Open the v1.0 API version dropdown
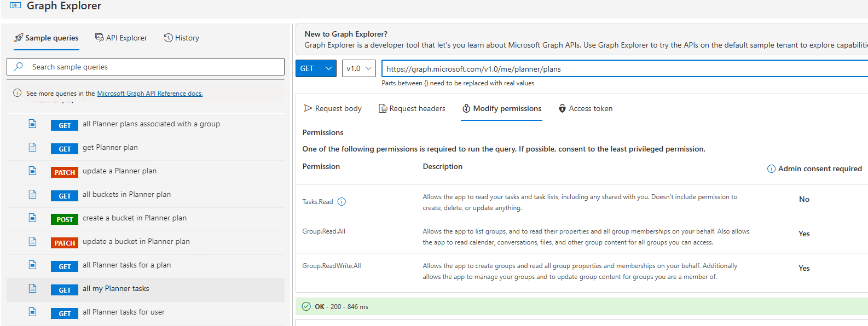868x326 pixels. tap(358, 68)
